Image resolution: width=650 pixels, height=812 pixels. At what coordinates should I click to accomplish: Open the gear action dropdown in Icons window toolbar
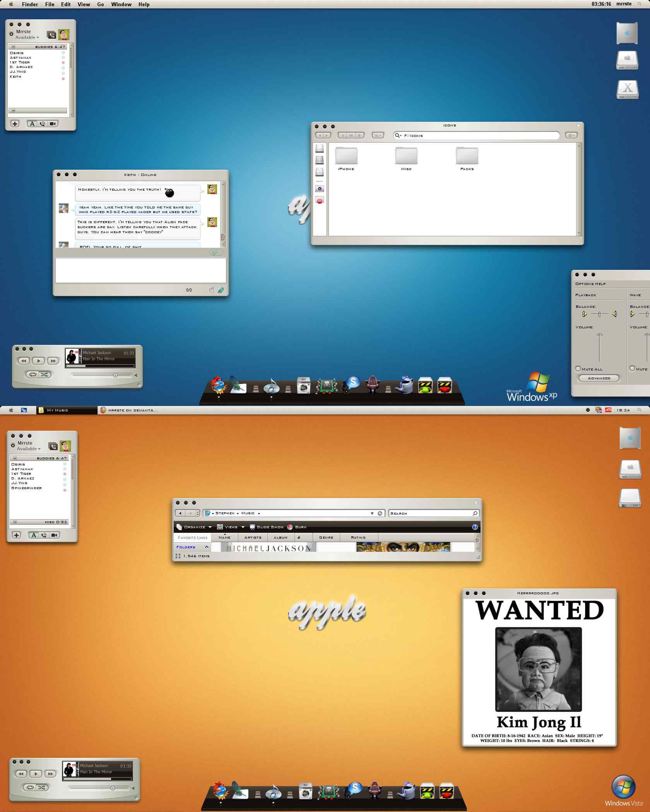coord(571,135)
